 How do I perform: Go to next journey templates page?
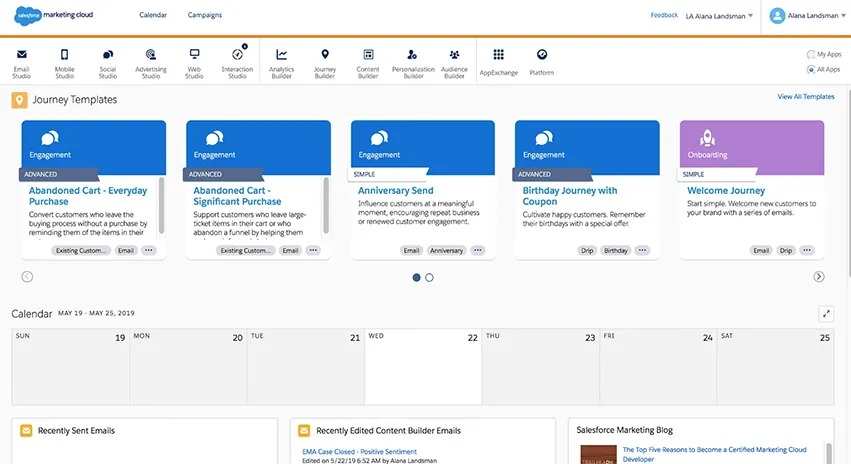pyautogui.click(x=819, y=277)
